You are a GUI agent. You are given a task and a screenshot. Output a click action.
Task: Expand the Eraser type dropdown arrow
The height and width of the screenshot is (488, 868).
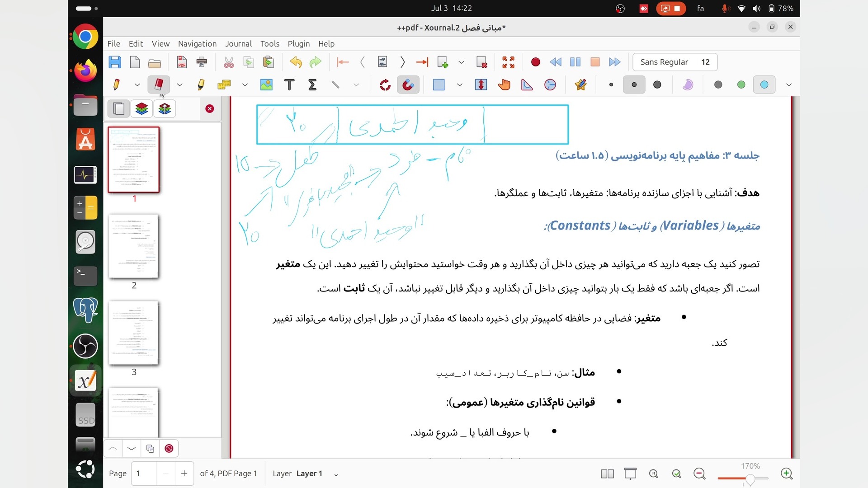pos(179,84)
